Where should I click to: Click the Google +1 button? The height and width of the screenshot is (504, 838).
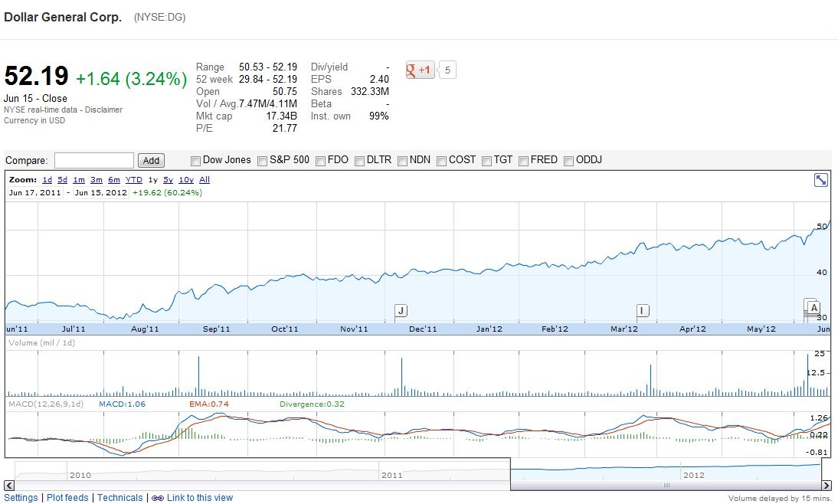pos(420,70)
